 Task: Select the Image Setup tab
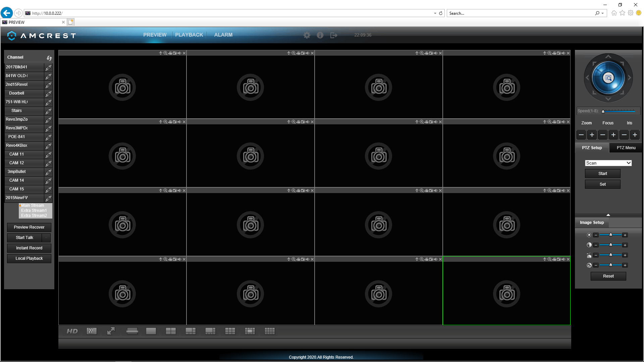coord(592,223)
